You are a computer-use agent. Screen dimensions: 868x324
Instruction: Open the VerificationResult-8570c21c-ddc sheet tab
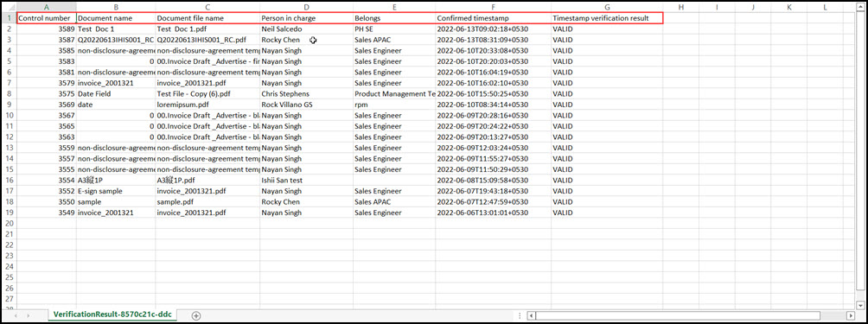[112, 315]
